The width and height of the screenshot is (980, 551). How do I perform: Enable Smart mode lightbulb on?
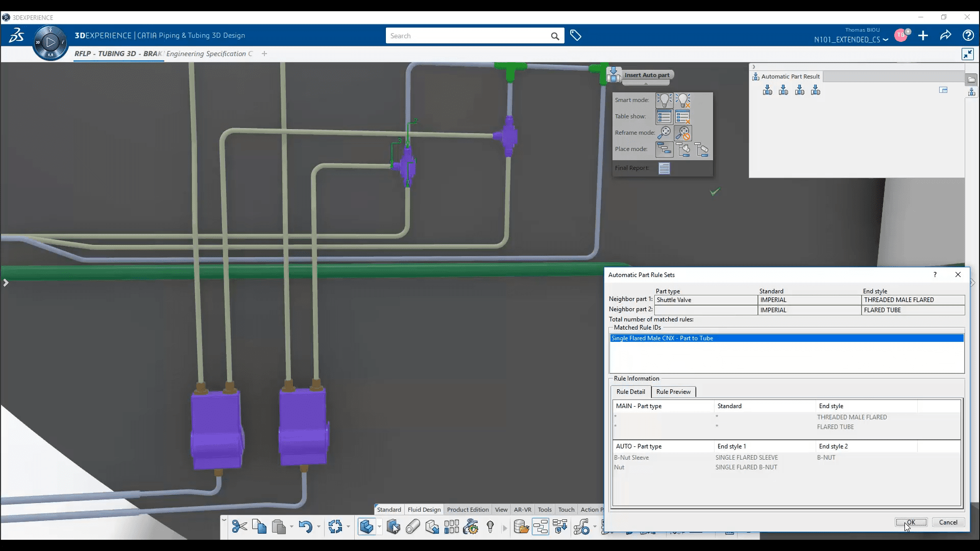coord(664,100)
